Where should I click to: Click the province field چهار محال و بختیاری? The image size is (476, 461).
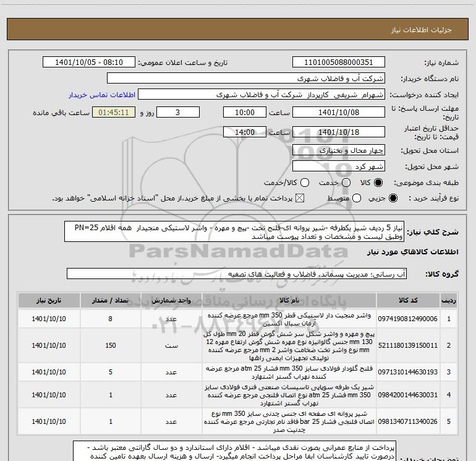[339, 150]
